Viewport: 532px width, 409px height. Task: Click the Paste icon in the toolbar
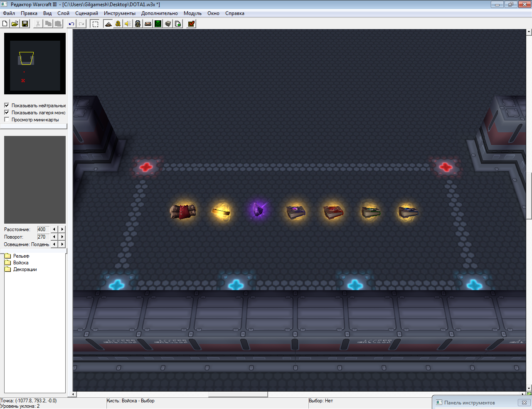click(x=58, y=24)
